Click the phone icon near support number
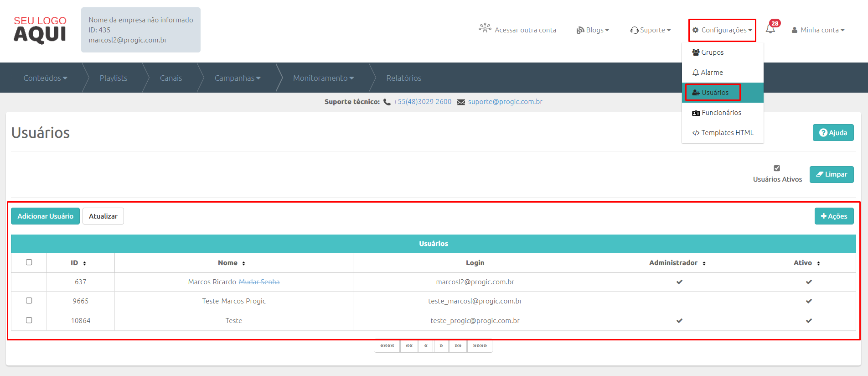Viewport: 868px width, 376px height. pyautogui.click(x=387, y=102)
